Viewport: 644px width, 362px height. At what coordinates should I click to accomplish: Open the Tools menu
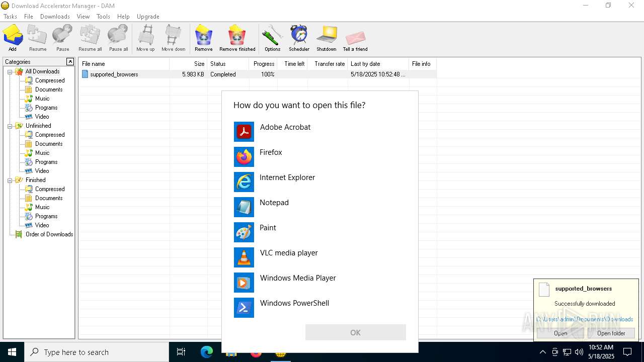coord(103,17)
